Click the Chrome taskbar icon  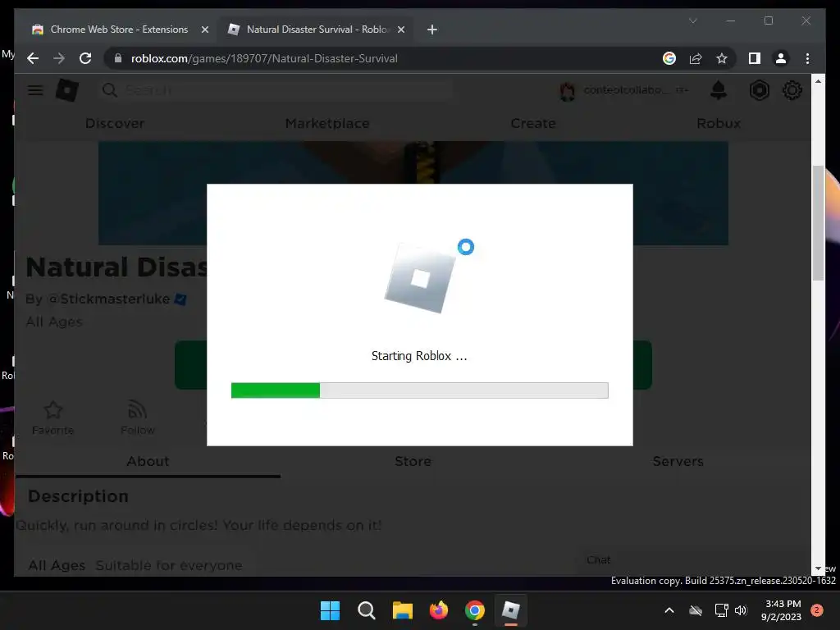pos(475,610)
